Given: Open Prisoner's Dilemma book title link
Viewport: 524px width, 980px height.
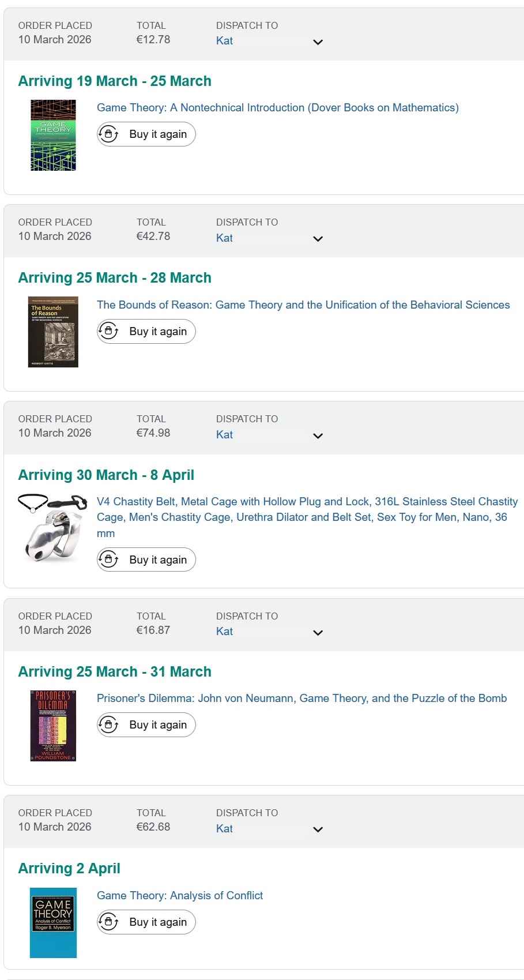Looking at the screenshot, I should pos(301,699).
